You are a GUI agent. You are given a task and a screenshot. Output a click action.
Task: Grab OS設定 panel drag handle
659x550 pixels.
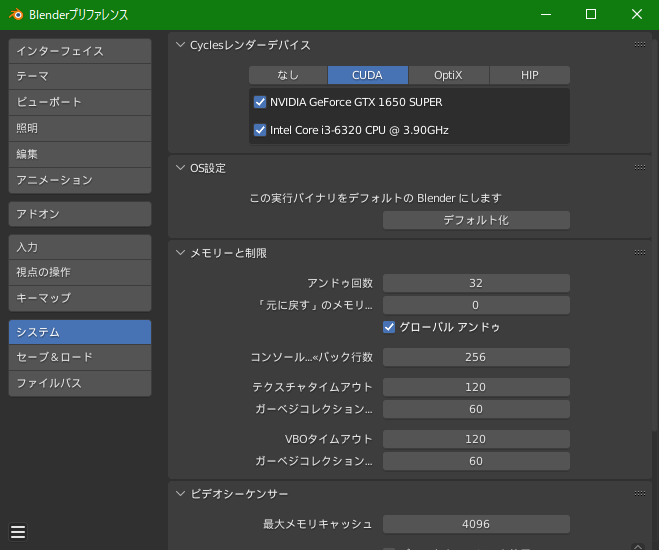[640, 168]
